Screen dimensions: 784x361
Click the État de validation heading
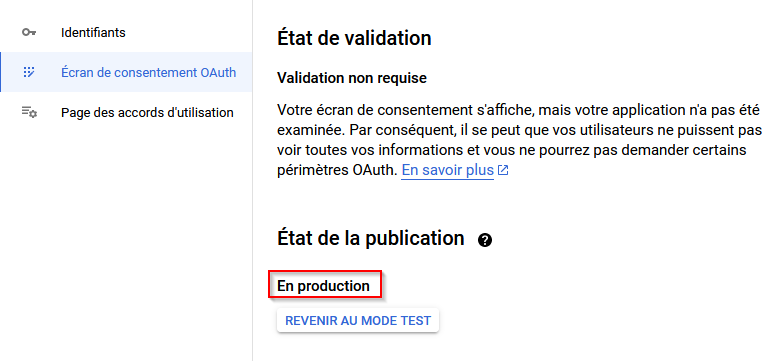354,38
